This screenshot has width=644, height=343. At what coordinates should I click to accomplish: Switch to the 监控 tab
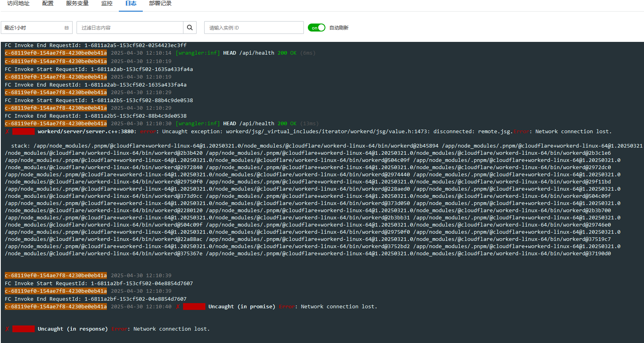click(107, 4)
